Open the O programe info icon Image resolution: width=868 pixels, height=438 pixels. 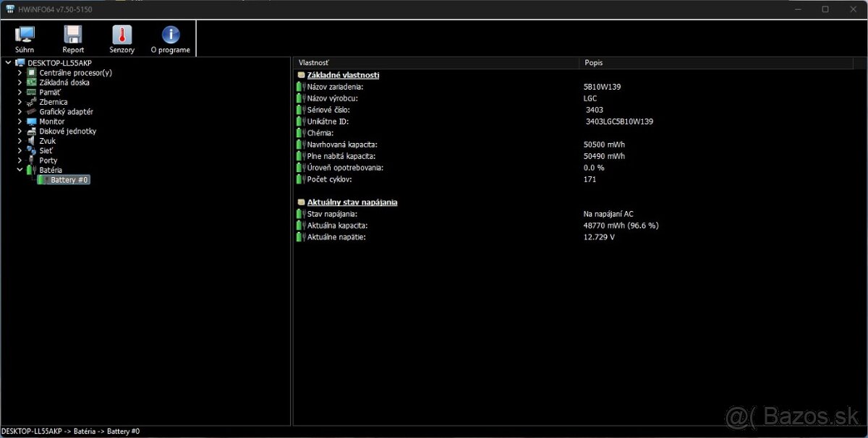click(170, 33)
